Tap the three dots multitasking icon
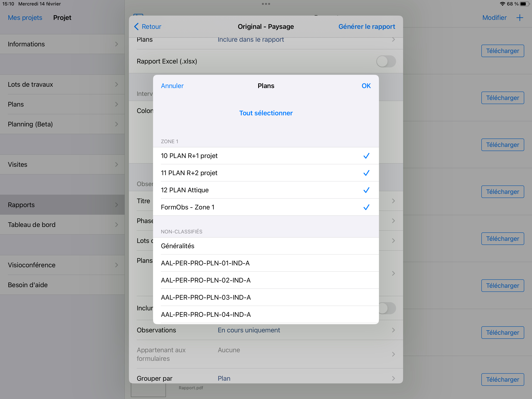 pyautogui.click(x=266, y=4)
